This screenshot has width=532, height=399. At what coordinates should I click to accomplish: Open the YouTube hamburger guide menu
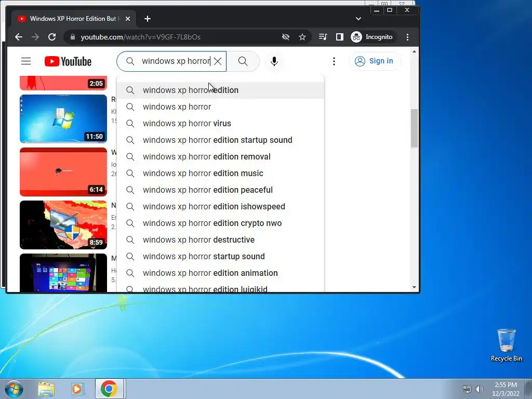(x=26, y=61)
